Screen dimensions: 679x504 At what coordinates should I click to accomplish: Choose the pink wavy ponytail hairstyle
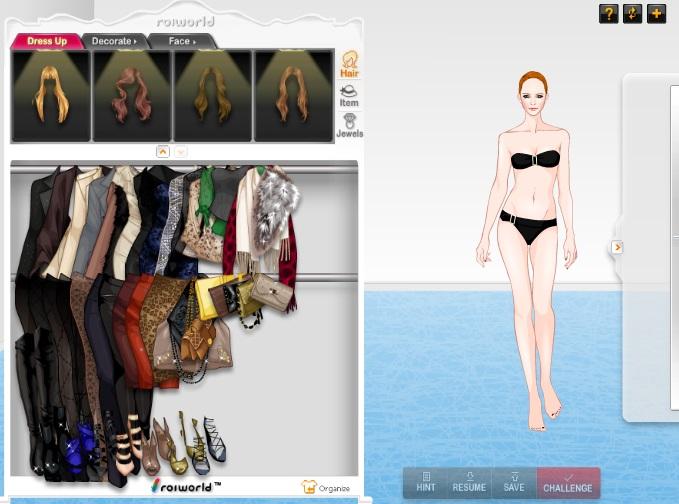pos(131,96)
